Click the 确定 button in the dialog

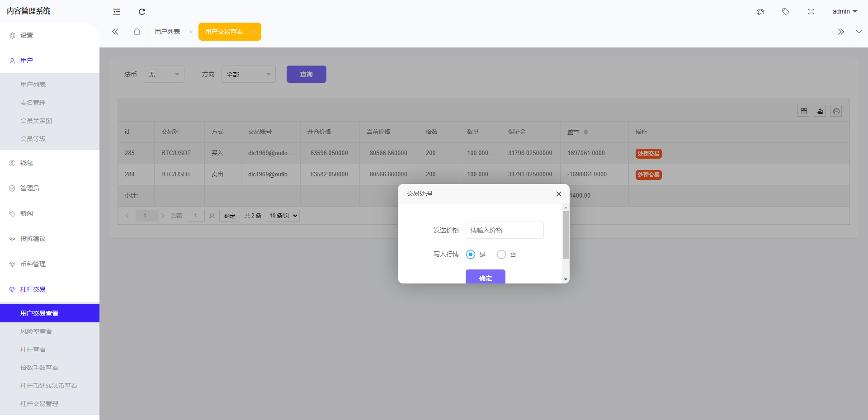click(x=485, y=277)
